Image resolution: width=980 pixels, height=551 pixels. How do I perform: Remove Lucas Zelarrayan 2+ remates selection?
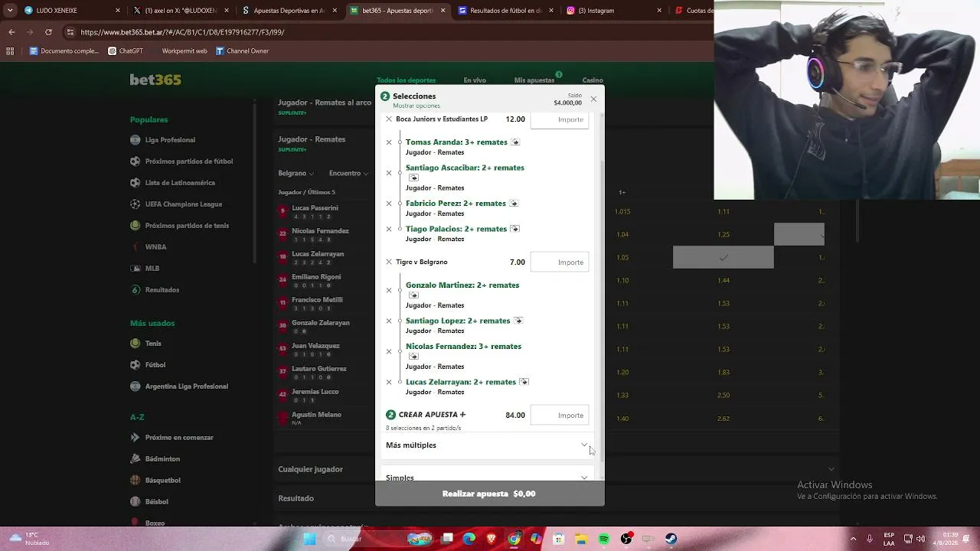pyautogui.click(x=389, y=382)
